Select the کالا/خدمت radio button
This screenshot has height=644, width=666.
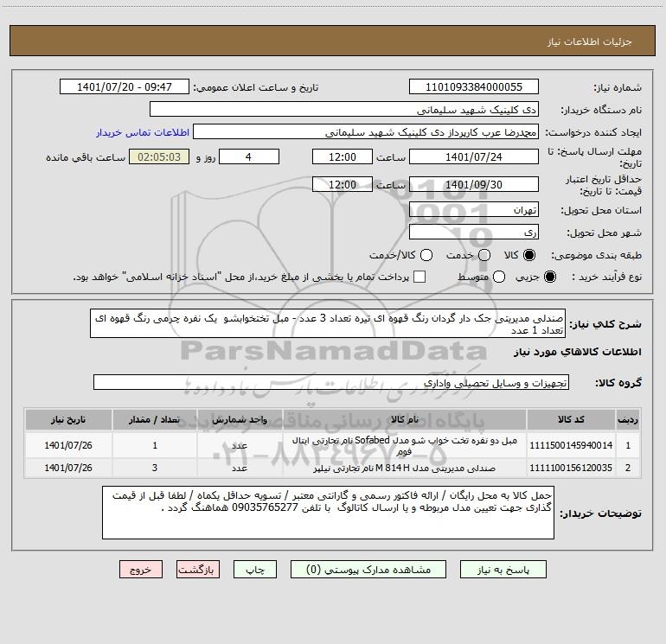click(426, 255)
